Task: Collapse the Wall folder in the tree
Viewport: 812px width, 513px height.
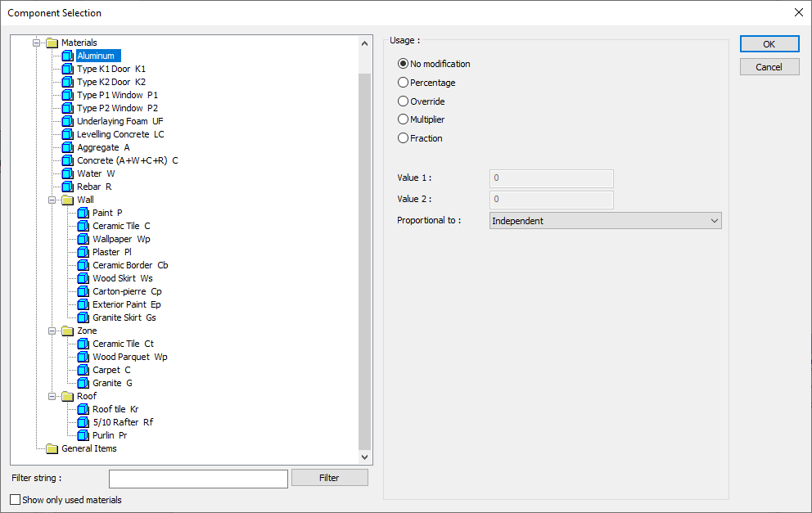Action: click(52, 200)
